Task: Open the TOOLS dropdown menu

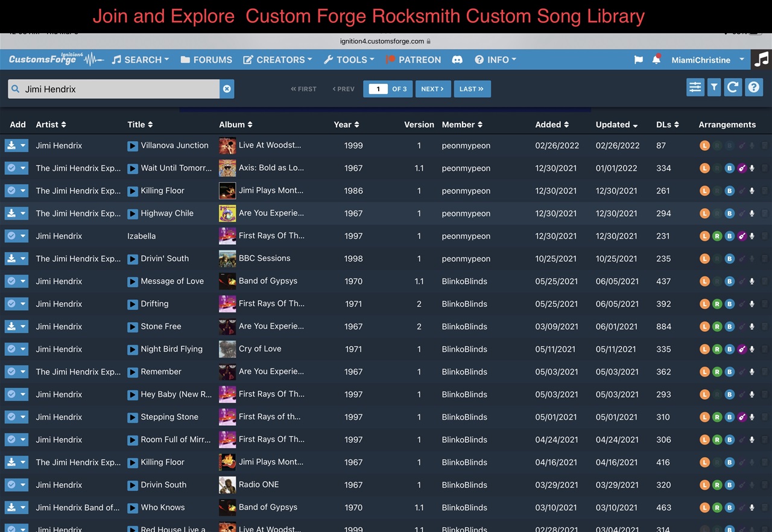Action: 349,60
